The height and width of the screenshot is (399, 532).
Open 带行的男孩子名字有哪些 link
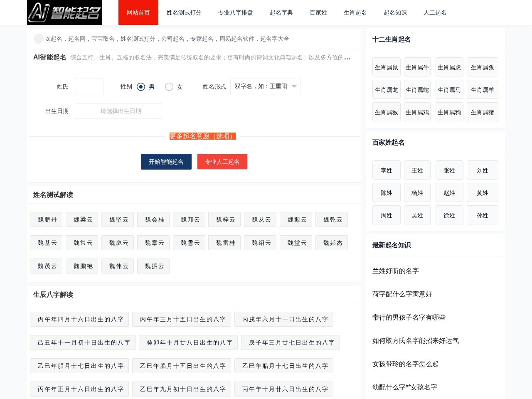(x=409, y=317)
